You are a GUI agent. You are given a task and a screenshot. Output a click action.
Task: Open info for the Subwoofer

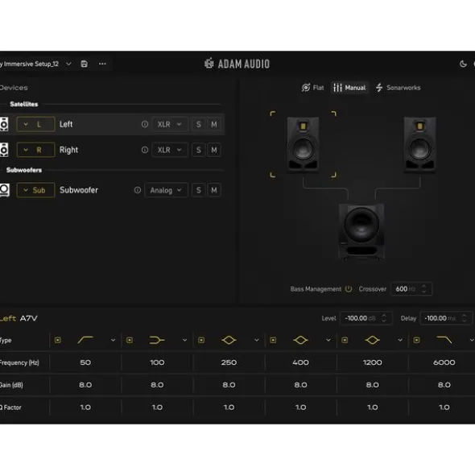click(138, 190)
